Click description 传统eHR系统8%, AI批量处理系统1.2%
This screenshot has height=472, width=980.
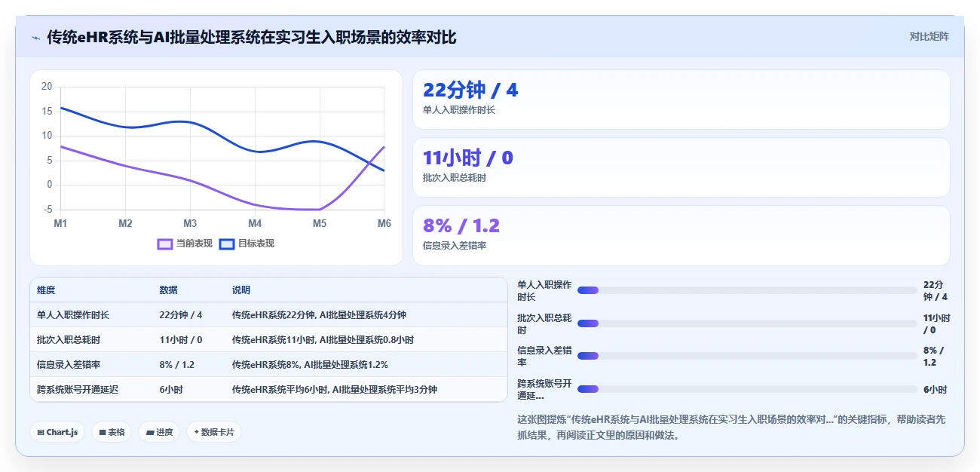(310, 364)
